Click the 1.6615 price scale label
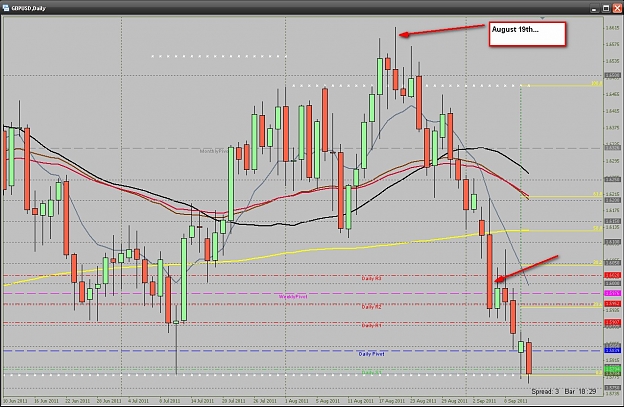 pyautogui.click(x=612, y=28)
